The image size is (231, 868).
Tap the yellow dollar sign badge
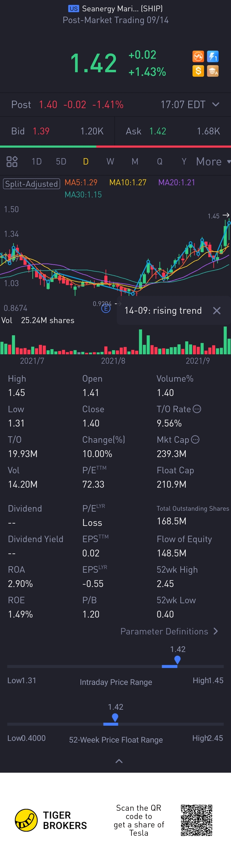[198, 71]
